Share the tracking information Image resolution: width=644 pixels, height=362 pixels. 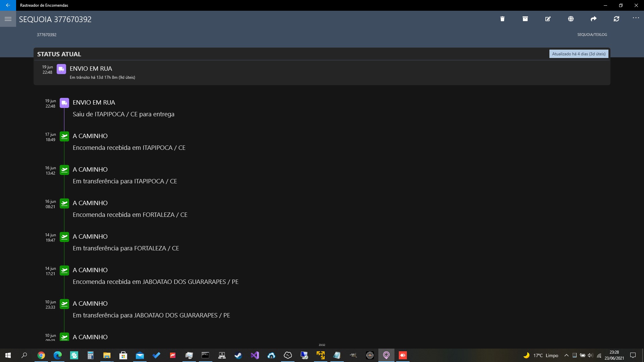tap(593, 19)
